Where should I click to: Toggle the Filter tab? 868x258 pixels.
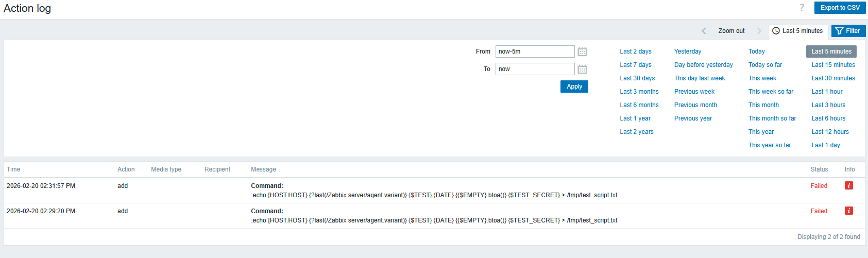(x=848, y=31)
